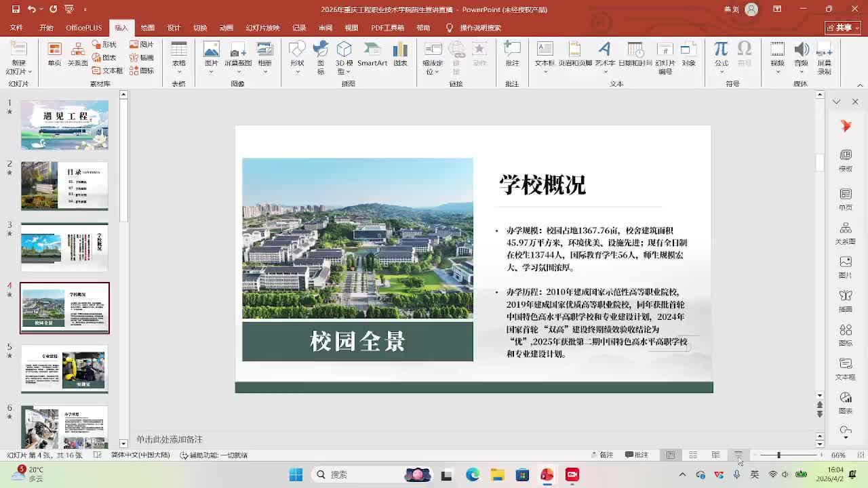Toggle the 备注 (notes) pane in status bar
The image size is (868, 488).
pyautogui.click(x=602, y=455)
